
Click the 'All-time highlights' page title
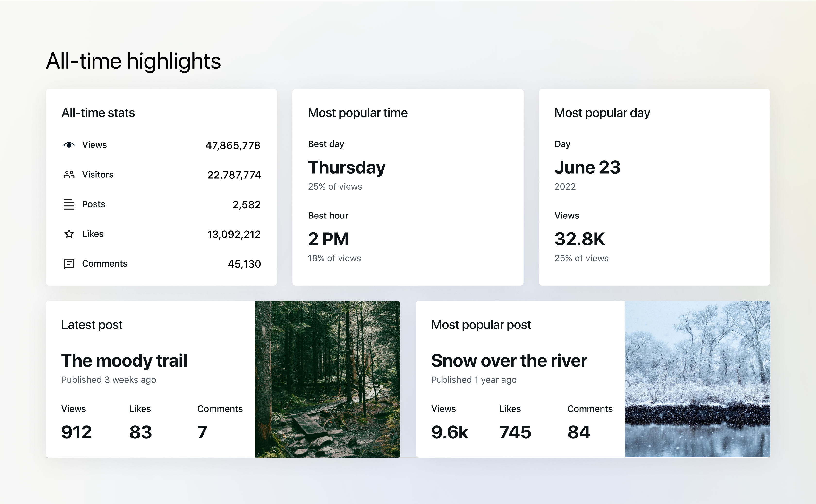(x=133, y=61)
